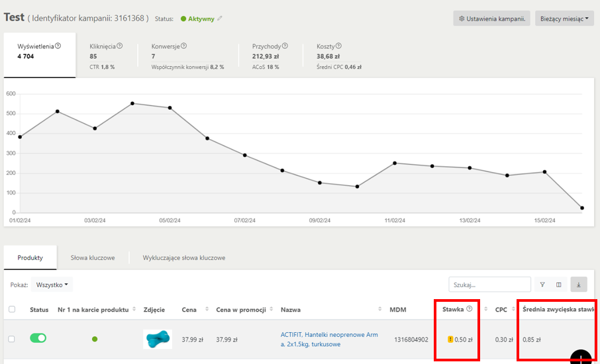The height and width of the screenshot is (364, 600).
Task: Open the table filter funnel icon
Action: 542,285
